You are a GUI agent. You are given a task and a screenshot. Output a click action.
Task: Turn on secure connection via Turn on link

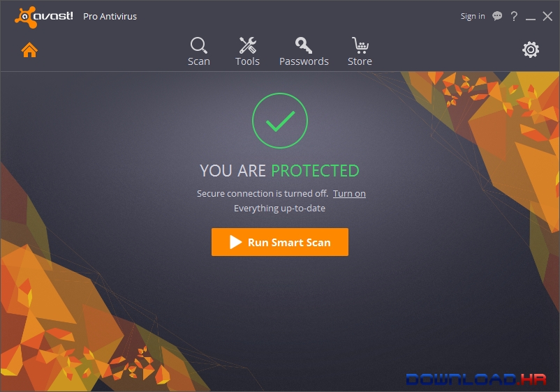coord(349,194)
